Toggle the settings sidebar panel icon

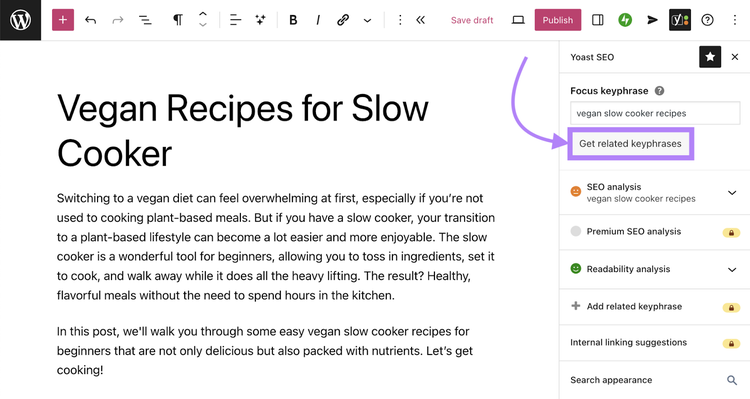click(597, 20)
